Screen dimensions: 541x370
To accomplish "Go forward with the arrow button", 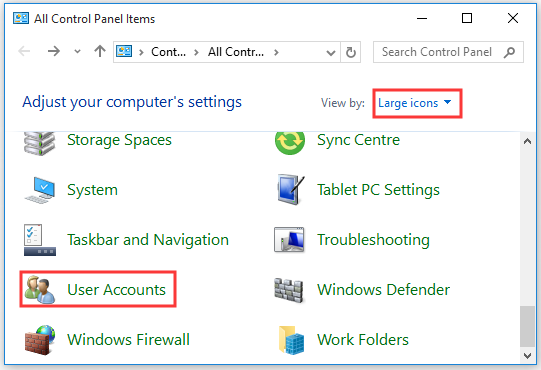I will [x=54, y=51].
